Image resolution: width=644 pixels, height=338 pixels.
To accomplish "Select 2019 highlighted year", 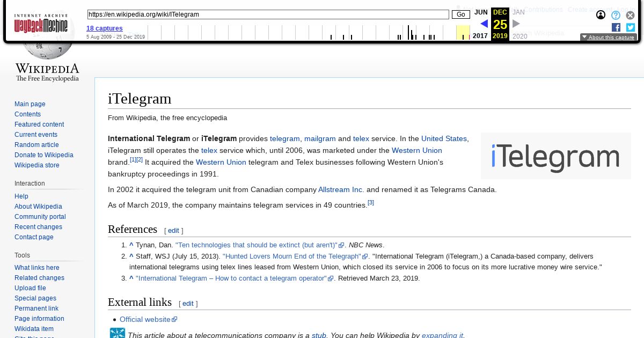I will [x=500, y=36].
